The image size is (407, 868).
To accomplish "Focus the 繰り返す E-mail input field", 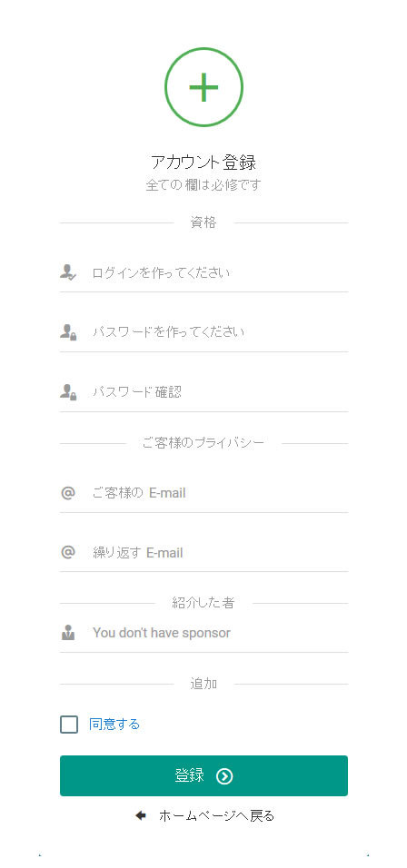I will [x=220, y=552].
